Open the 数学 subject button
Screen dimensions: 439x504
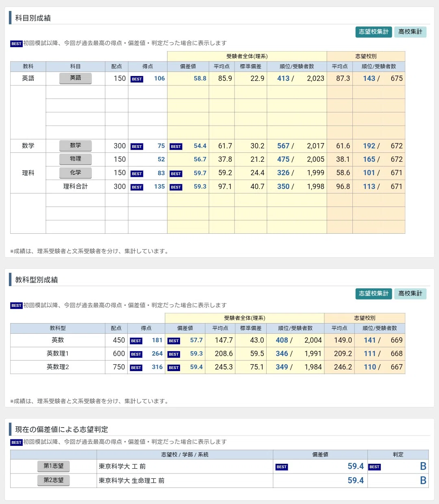click(76, 146)
